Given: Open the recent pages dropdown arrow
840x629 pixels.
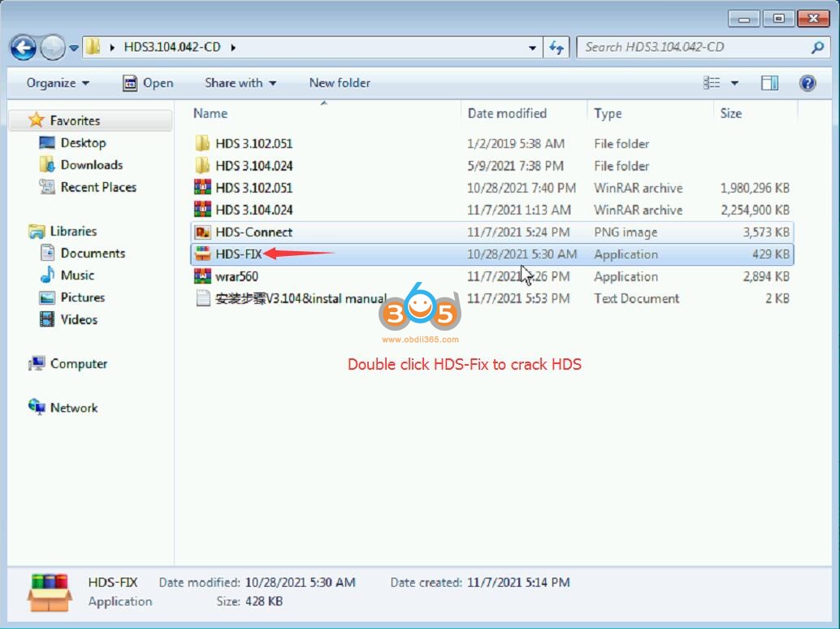Looking at the screenshot, I should [x=74, y=48].
